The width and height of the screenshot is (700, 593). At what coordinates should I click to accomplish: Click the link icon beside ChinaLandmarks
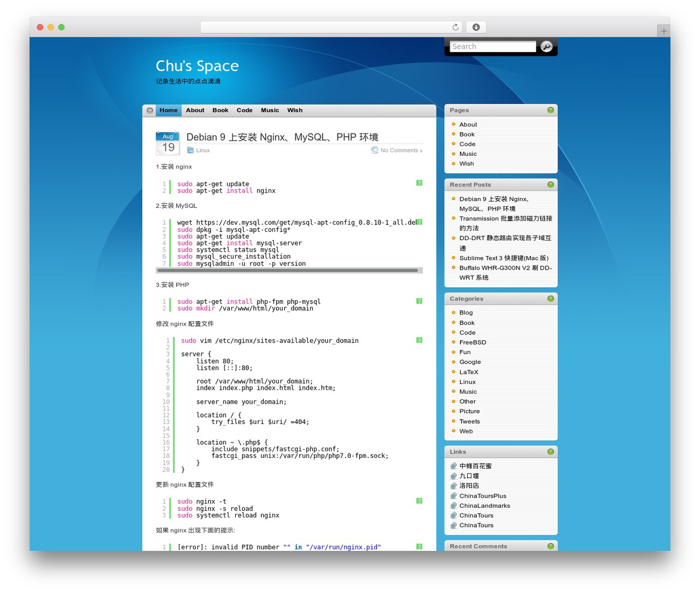point(453,506)
